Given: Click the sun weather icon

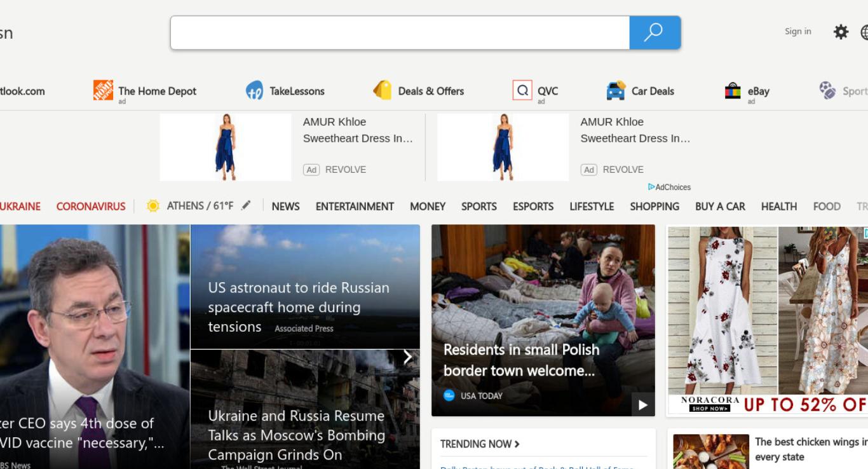Looking at the screenshot, I should click(x=153, y=206).
